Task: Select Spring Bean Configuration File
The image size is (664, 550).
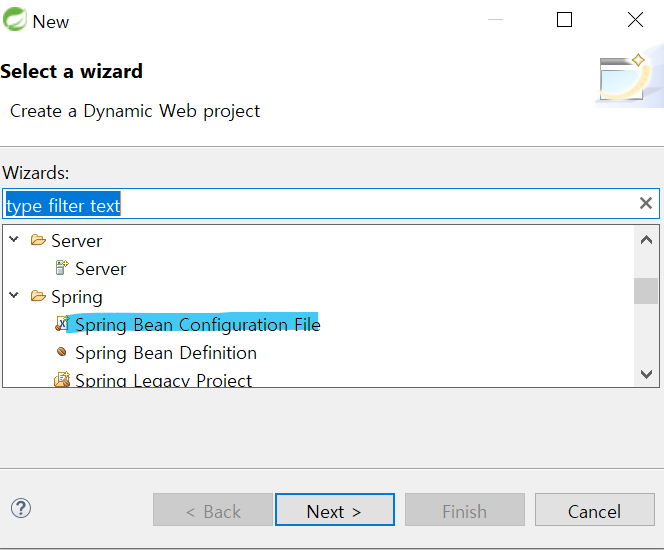Action: [x=198, y=325]
